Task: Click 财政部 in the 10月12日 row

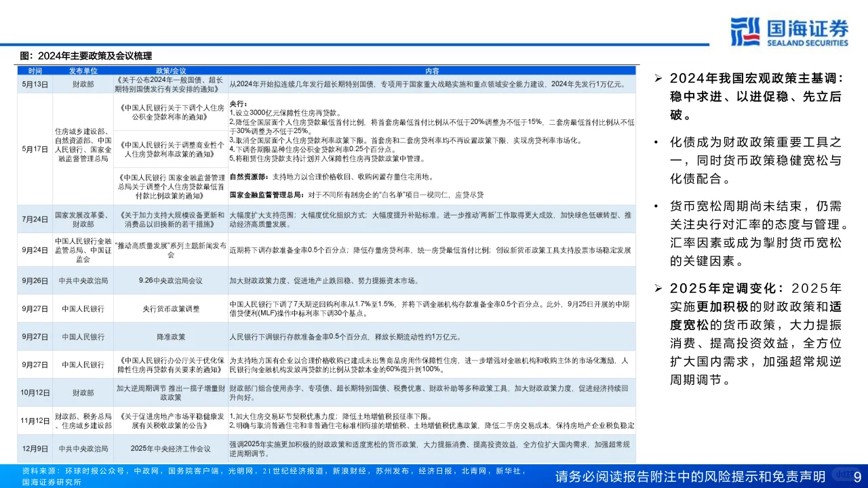Action: [x=83, y=392]
